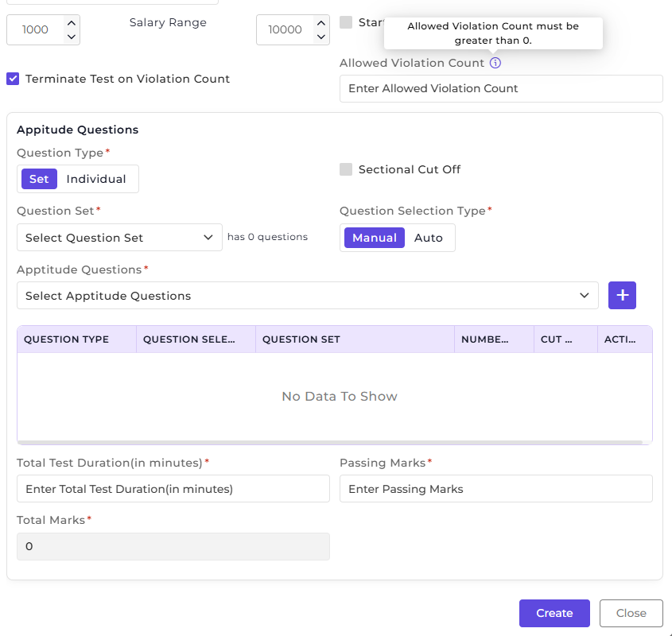The width and height of the screenshot is (672, 636).
Task: Select the Set question type
Action: [39, 179]
